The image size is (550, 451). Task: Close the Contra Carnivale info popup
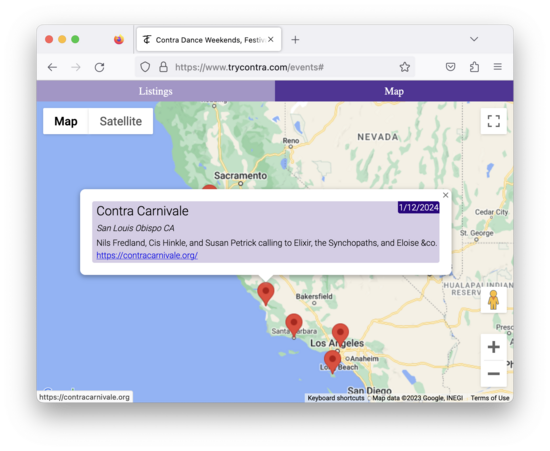pyautogui.click(x=445, y=195)
